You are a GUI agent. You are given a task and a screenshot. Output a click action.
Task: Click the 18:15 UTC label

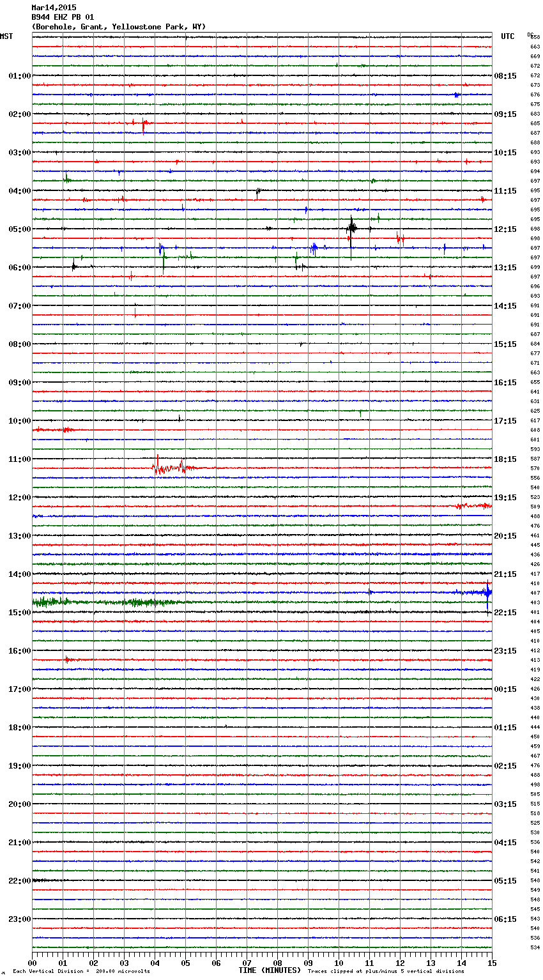click(505, 459)
